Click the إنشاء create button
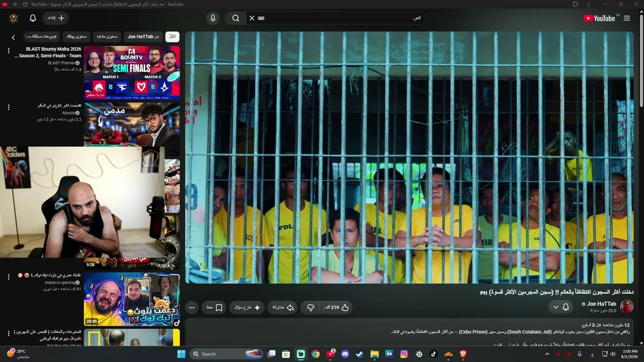The width and height of the screenshot is (644, 362). [56, 18]
